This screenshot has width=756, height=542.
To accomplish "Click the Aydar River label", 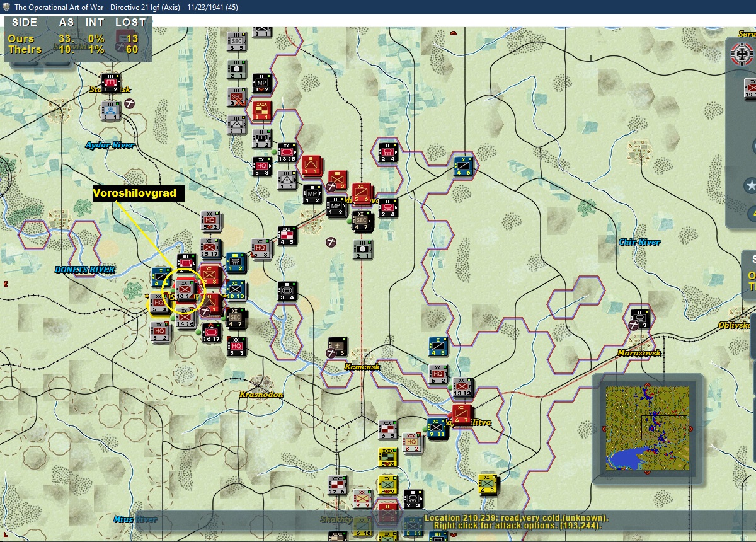I will (110, 145).
